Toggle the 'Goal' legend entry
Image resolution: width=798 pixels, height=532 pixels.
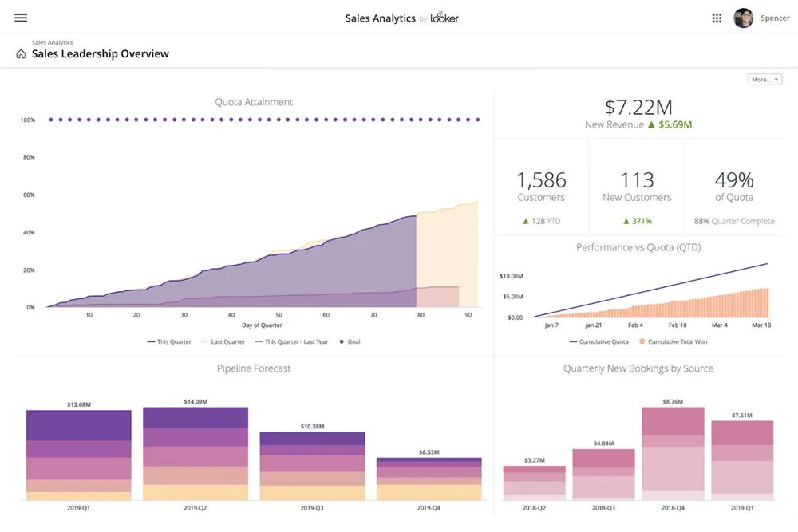[354, 341]
